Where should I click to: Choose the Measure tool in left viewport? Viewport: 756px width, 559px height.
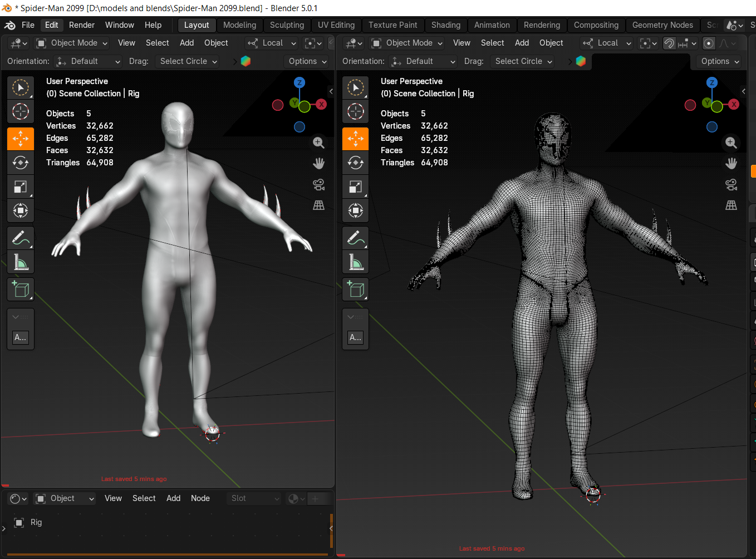point(21,262)
